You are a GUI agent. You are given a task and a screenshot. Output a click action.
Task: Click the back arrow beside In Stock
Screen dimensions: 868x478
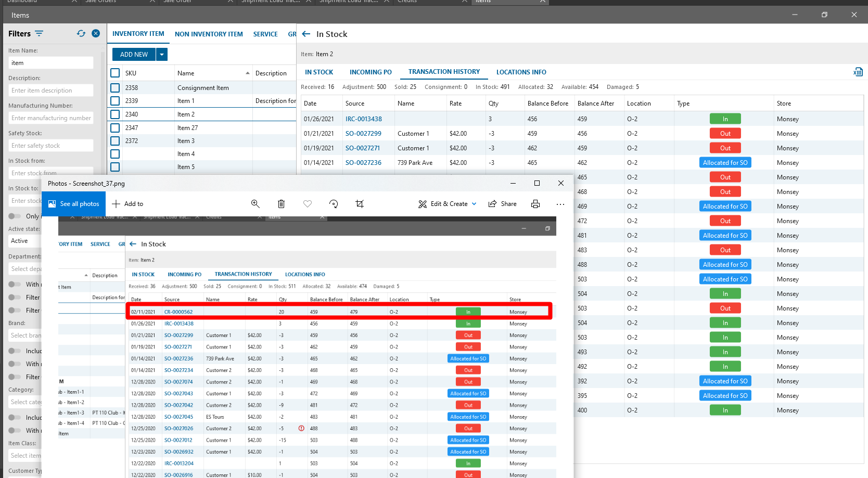pos(306,34)
